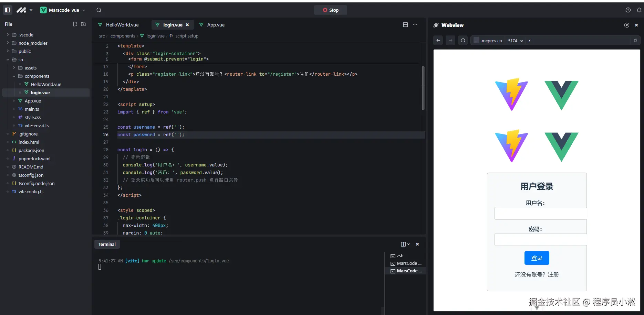Refresh the Webview page
This screenshot has height=315, width=644.
tap(463, 41)
